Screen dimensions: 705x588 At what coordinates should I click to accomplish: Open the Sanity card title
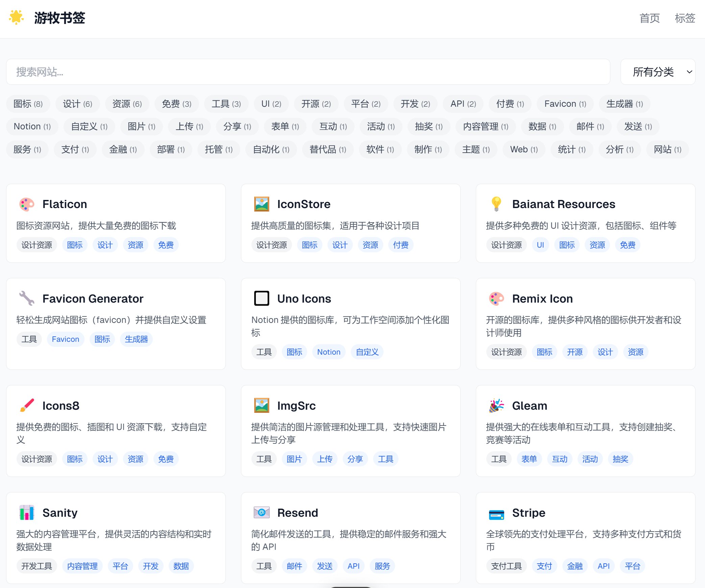[x=60, y=513]
